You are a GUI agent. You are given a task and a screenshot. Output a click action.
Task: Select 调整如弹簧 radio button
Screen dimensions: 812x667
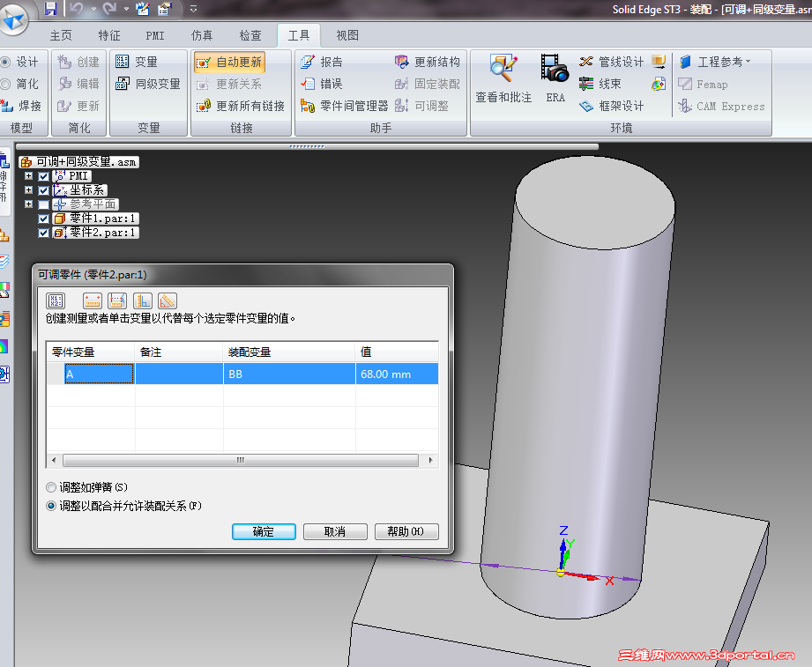coord(51,487)
